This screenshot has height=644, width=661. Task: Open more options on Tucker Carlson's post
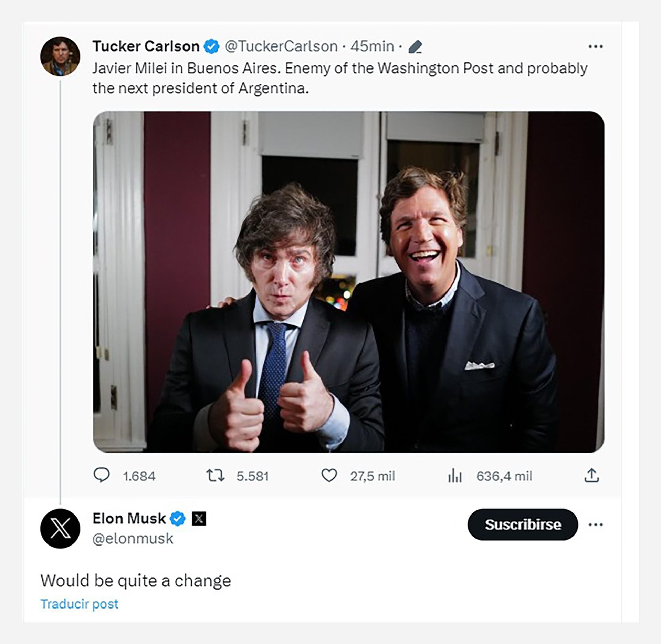pyautogui.click(x=596, y=46)
